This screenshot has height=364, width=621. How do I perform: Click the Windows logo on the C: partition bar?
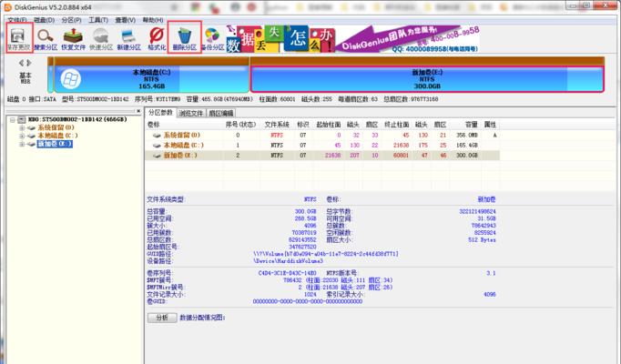click(x=70, y=79)
